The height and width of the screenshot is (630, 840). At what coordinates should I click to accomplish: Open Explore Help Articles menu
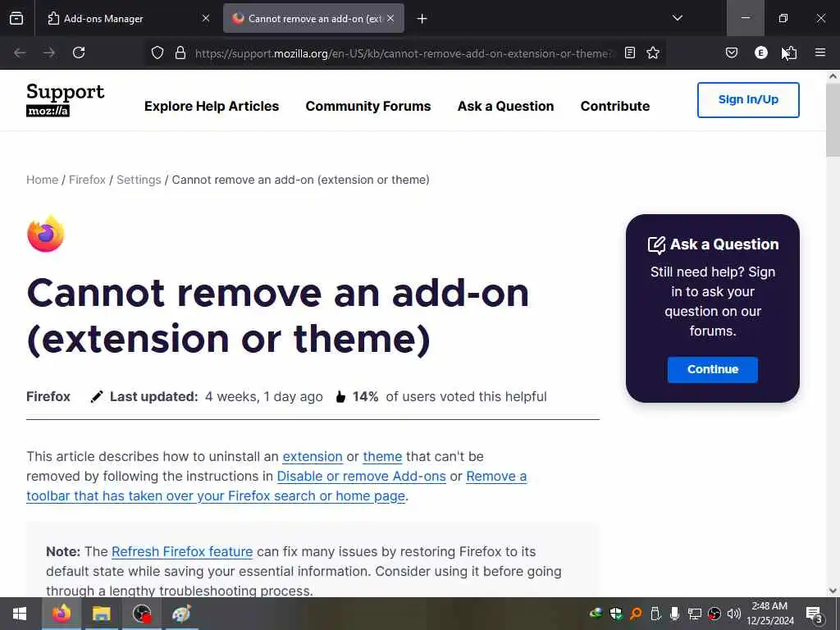[212, 106]
